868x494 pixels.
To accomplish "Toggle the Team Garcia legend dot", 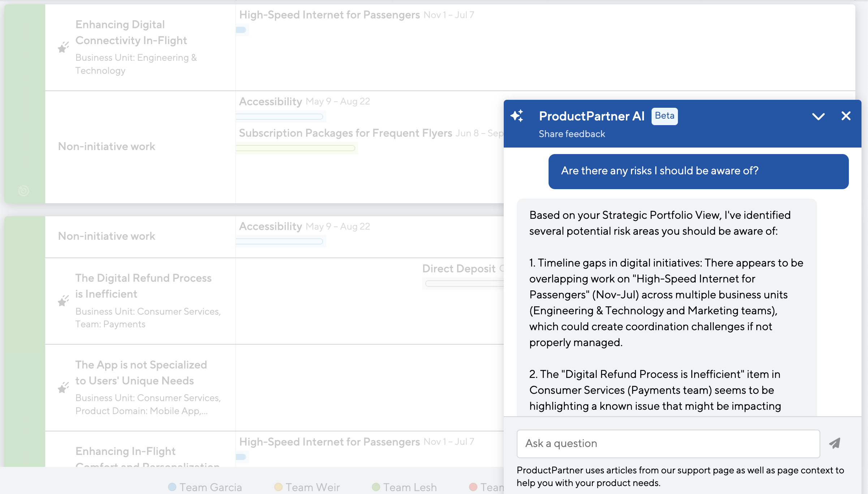I will pos(172,487).
